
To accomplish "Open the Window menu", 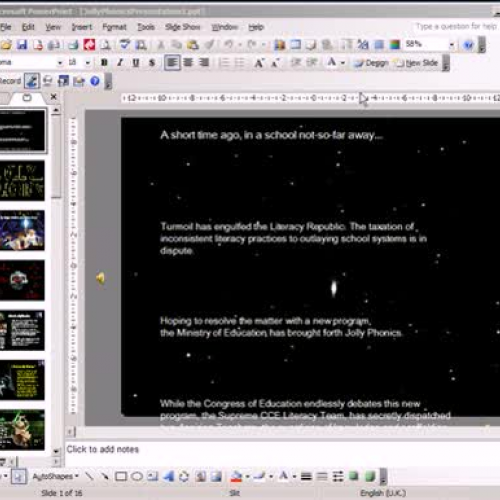I will point(225,27).
